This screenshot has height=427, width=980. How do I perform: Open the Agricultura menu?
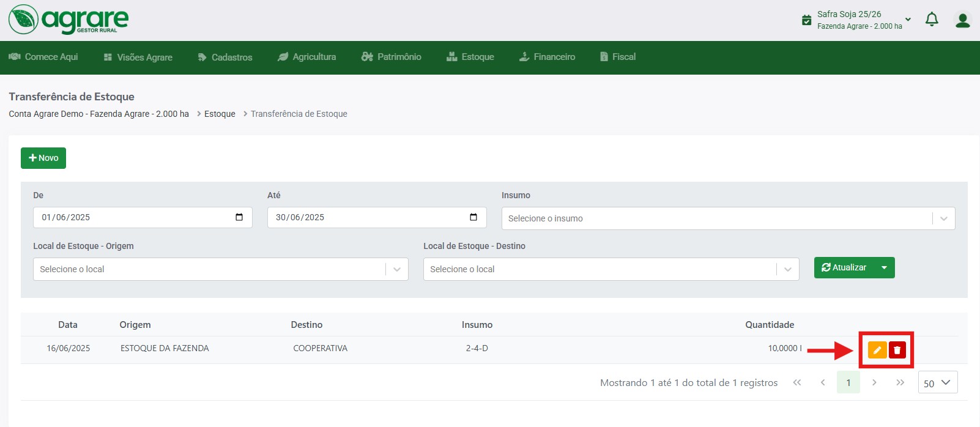[x=307, y=57]
